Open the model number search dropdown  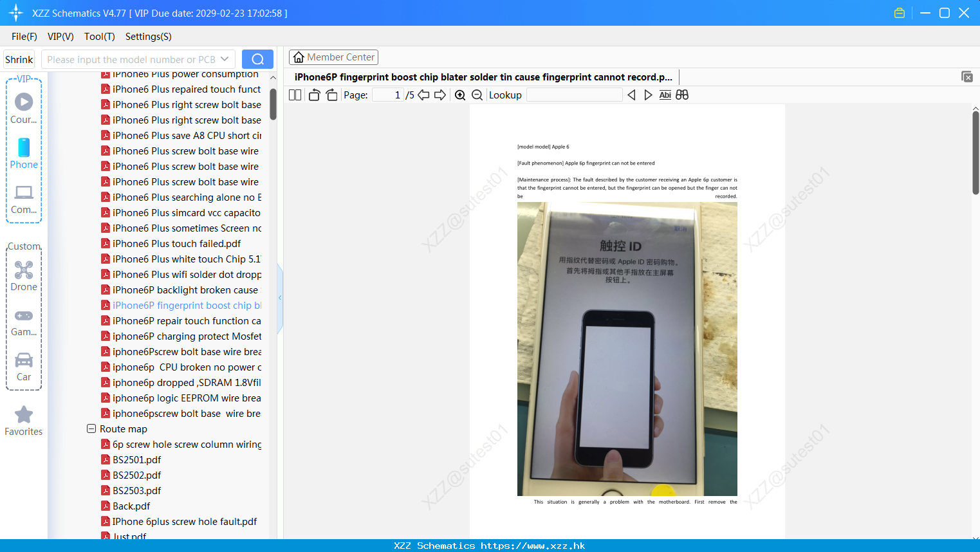(x=224, y=59)
